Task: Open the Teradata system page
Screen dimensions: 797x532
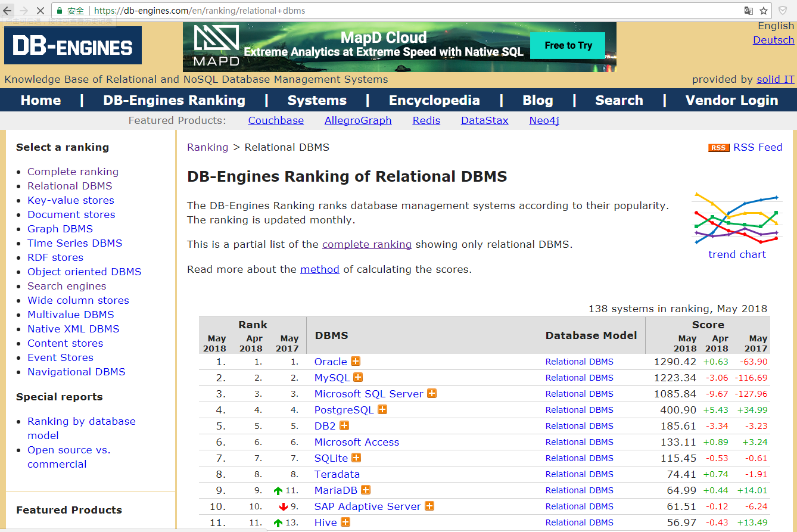Action: (337, 474)
